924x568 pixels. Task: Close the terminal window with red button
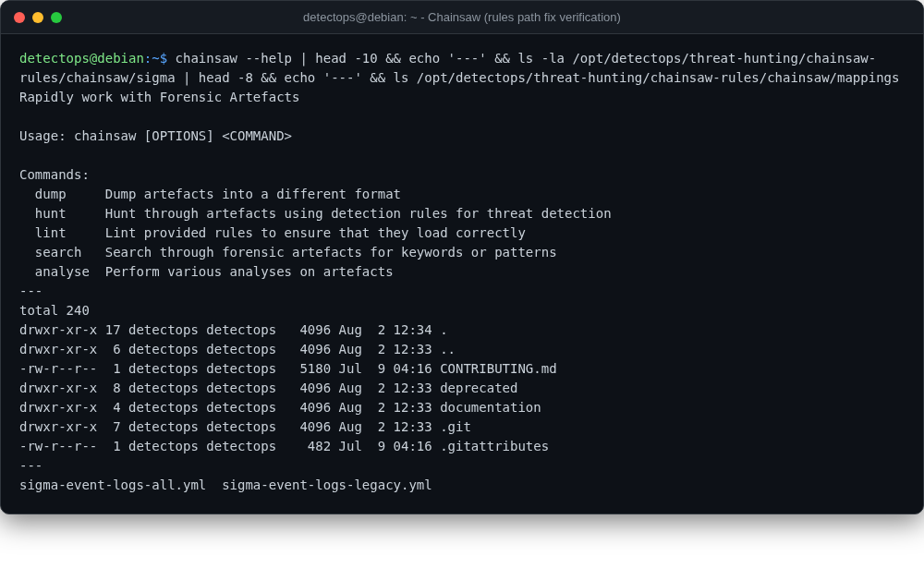19,18
